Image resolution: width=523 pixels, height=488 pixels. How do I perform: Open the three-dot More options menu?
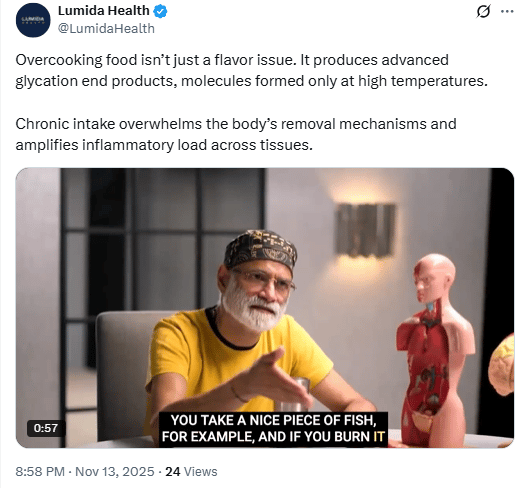(507, 11)
